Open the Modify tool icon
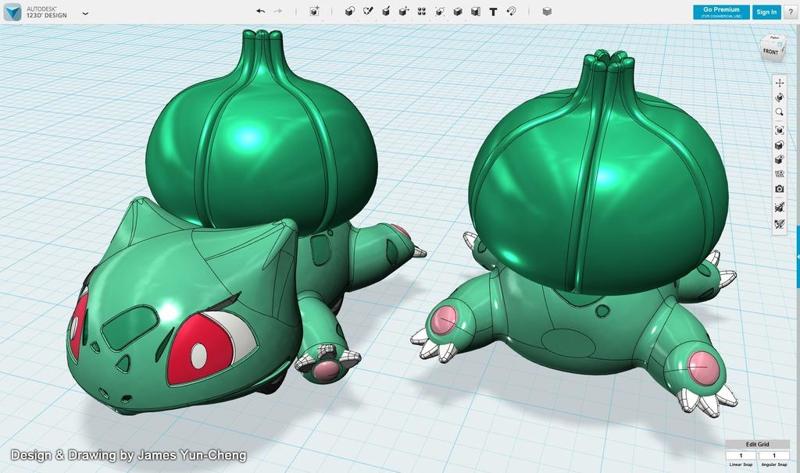The height and width of the screenshot is (473, 800). [404, 11]
